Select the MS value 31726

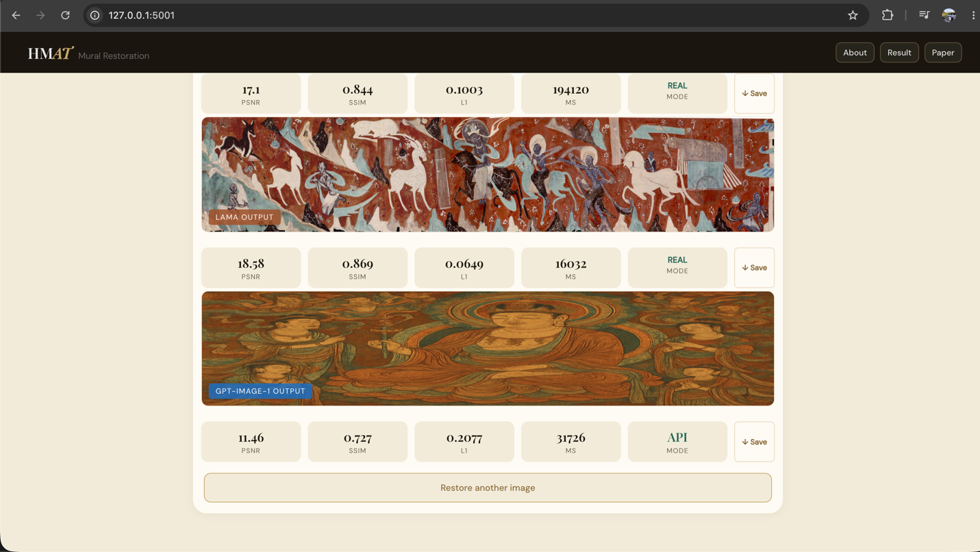571,438
